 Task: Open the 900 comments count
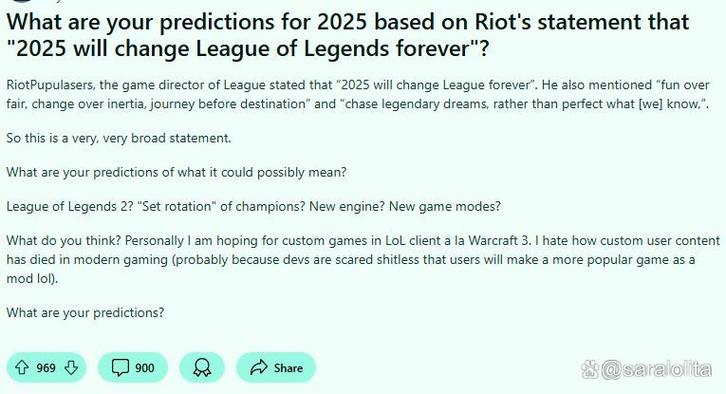point(144,368)
